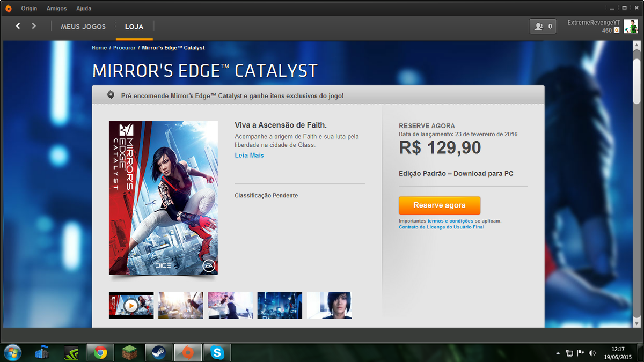This screenshot has width=644, height=362.
Task: Switch to the MEUS JOGOS tab
Action: coord(83,26)
